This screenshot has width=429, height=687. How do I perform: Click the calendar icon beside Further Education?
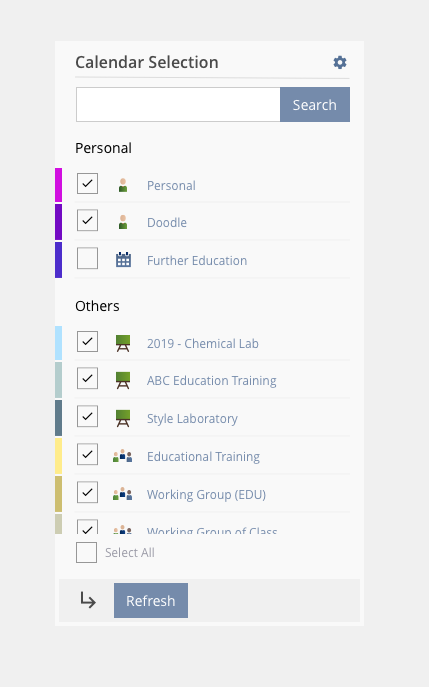click(x=123, y=260)
